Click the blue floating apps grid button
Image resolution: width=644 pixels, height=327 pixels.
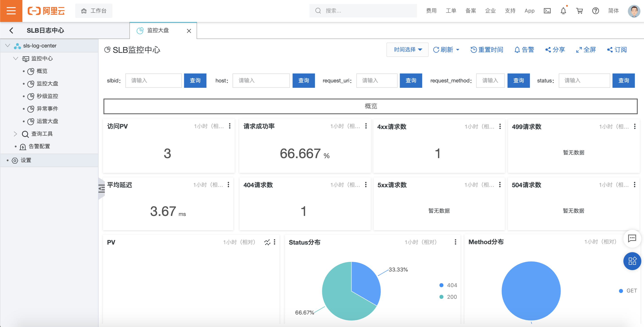pos(632,261)
